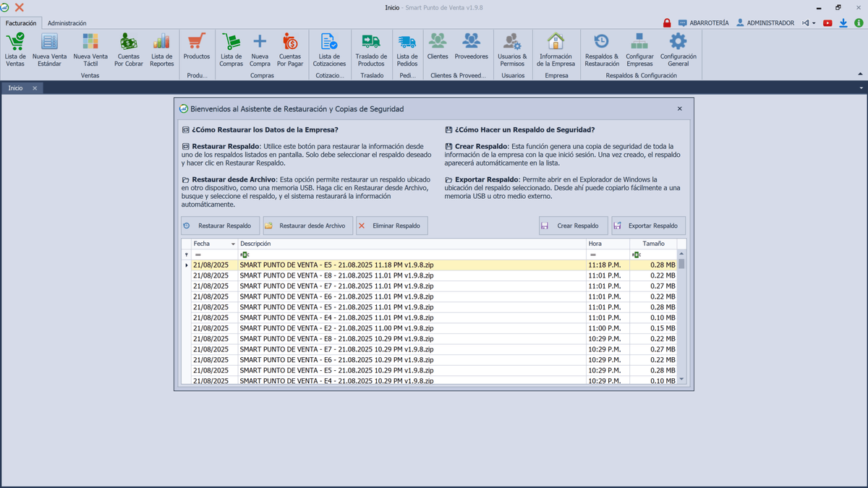The width and height of the screenshot is (868, 488).
Task: Open Lista de Reportes
Action: point(162,50)
